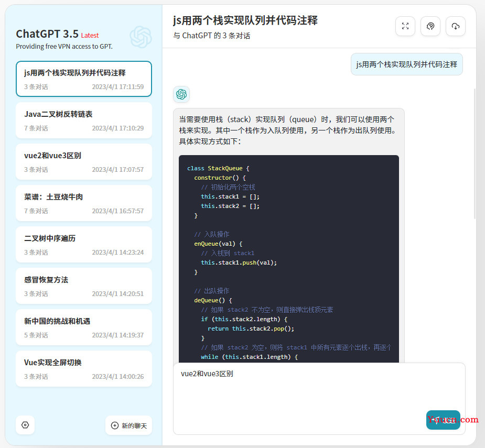
Task: Click 'Providing free VPN access to GPT.' text
Action: point(64,47)
